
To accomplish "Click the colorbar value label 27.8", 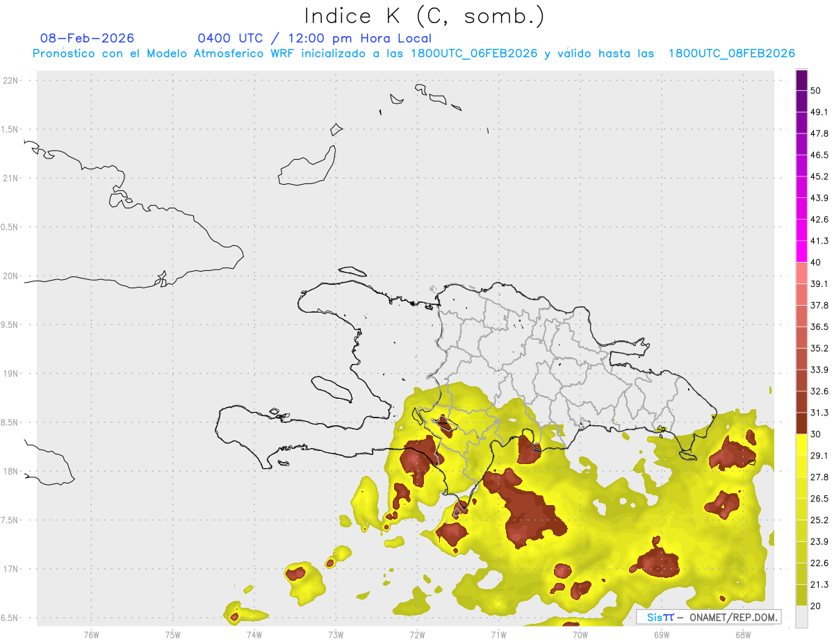I will (x=819, y=477).
